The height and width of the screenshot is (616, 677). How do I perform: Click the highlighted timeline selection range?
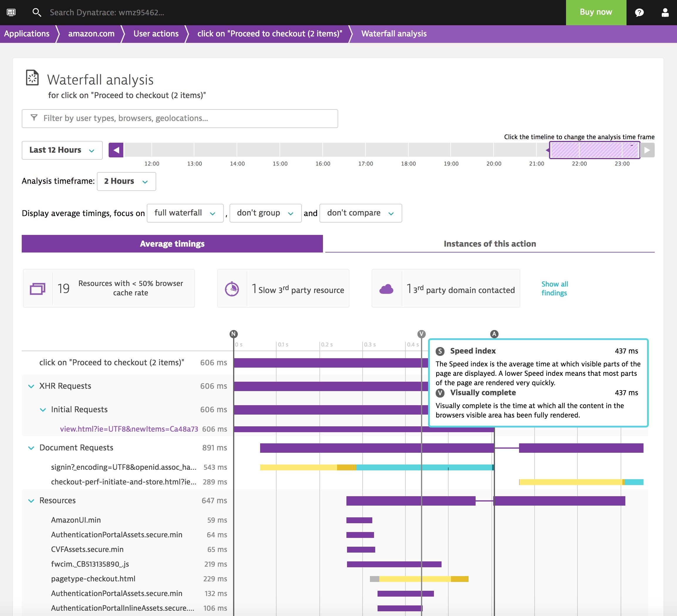pos(595,150)
